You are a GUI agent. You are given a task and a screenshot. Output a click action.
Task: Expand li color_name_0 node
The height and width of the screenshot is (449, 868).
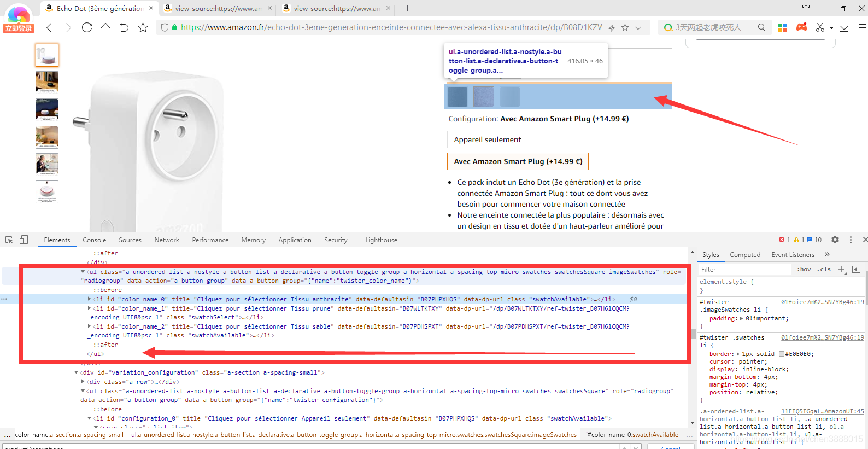click(90, 299)
